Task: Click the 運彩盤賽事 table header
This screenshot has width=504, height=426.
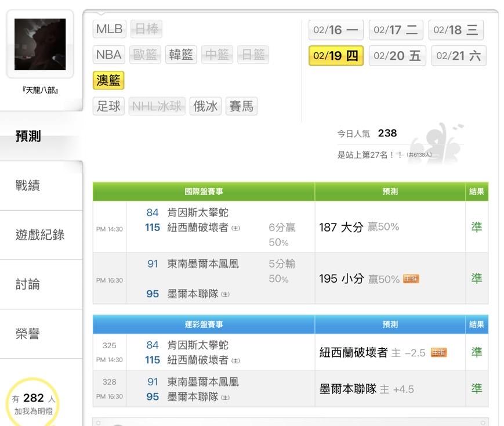Action: (204, 324)
